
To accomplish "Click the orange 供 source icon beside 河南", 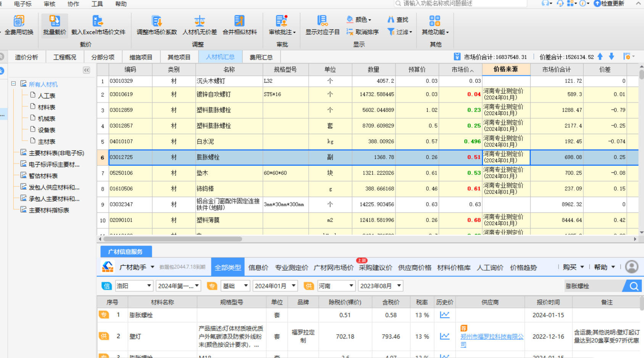I will [x=309, y=286].
